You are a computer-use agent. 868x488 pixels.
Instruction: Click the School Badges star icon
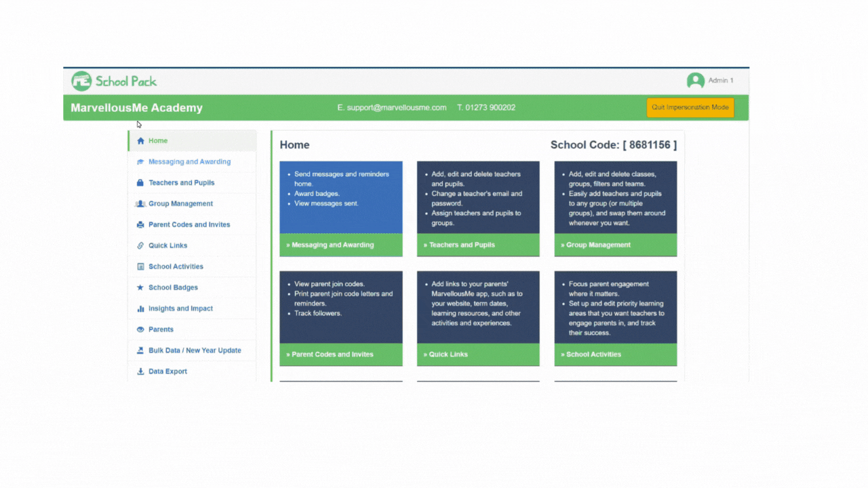coord(140,288)
